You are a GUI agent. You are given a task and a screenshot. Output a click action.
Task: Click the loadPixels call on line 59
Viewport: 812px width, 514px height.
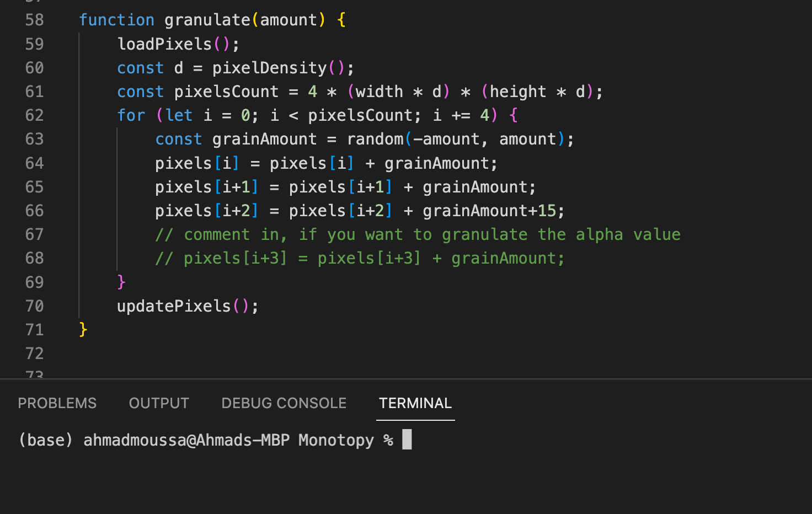[x=164, y=44]
